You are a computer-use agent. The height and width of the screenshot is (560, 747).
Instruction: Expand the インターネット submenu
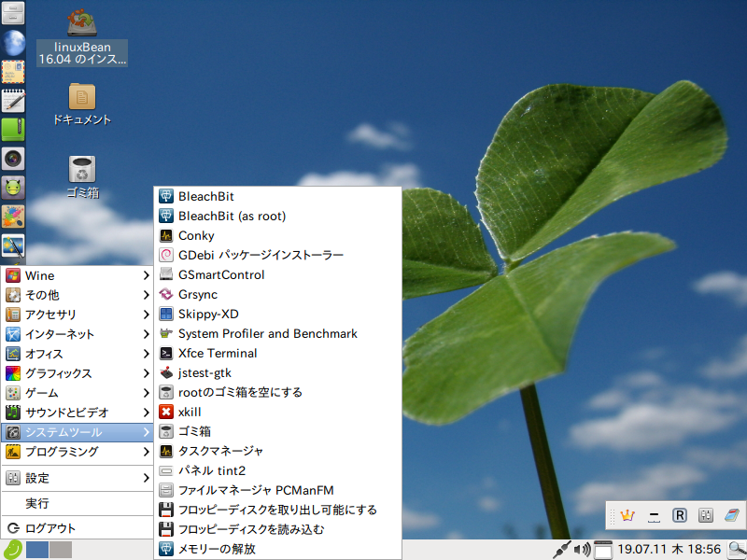click(x=78, y=334)
